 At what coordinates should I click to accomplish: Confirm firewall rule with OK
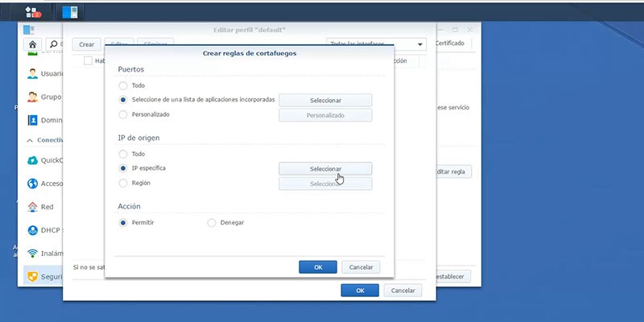(x=318, y=267)
